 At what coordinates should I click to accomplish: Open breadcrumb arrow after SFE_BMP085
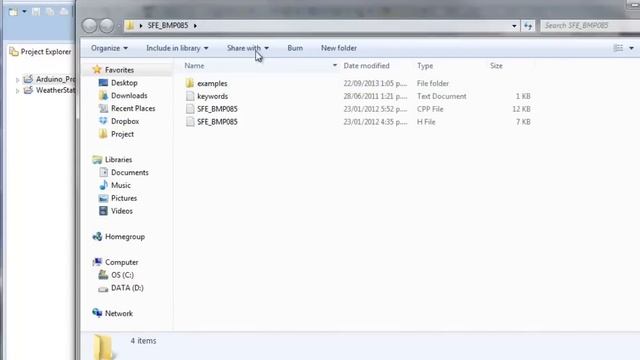point(195,26)
